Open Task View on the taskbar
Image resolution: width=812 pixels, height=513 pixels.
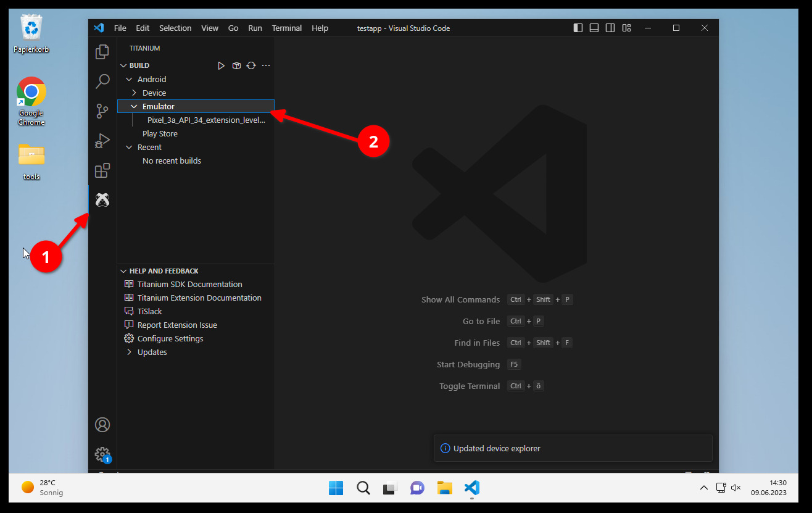pyautogui.click(x=390, y=488)
